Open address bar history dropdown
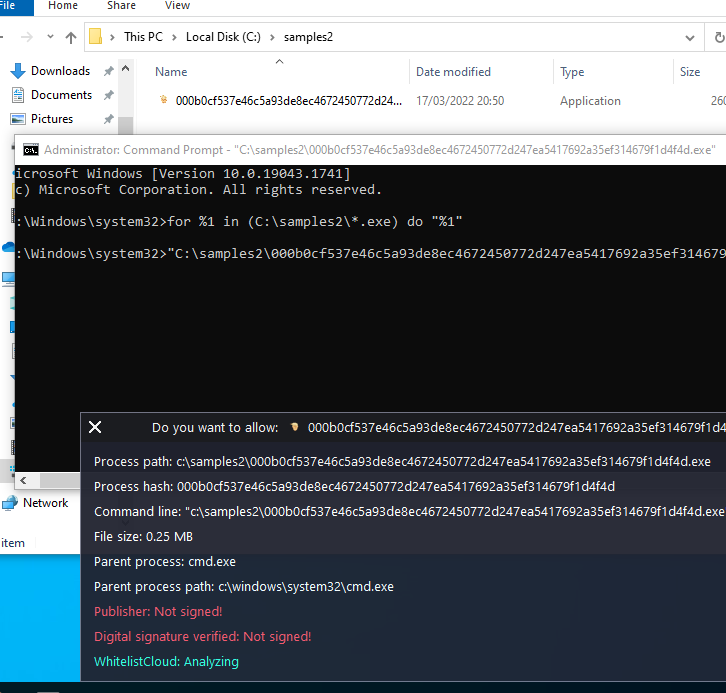The height and width of the screenshot is (693, 726). click(690, 37)
